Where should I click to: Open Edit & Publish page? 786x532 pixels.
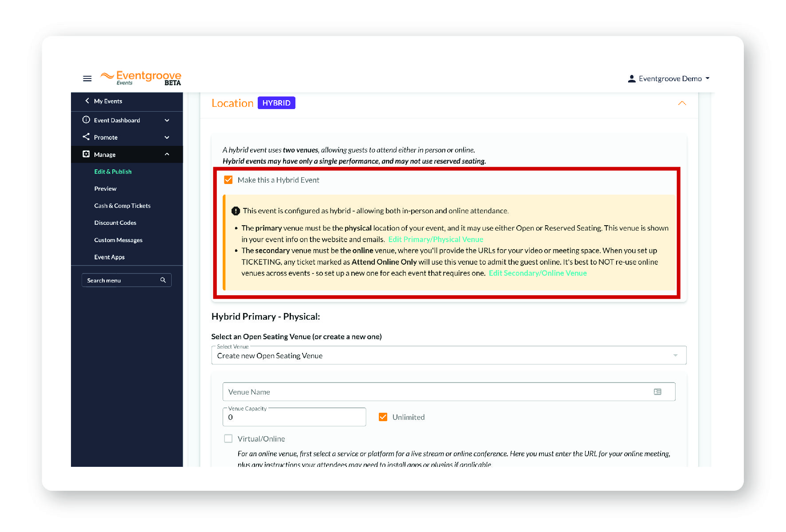point(113,172)
